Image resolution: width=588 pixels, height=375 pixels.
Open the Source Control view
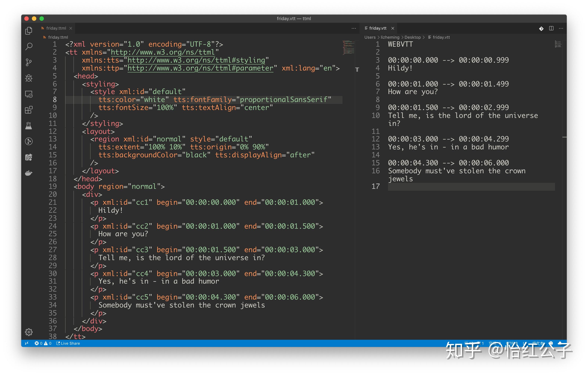(x=29, y=62)
